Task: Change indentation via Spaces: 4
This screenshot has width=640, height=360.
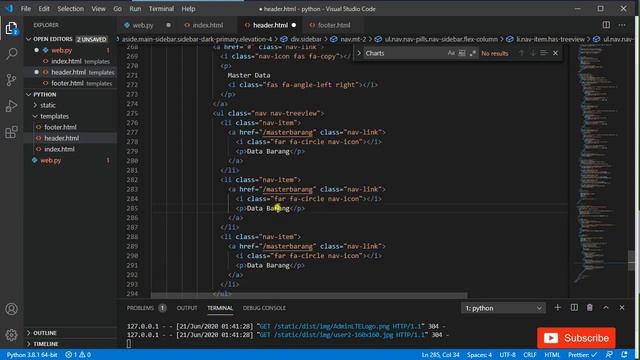Action: (479, 355)
